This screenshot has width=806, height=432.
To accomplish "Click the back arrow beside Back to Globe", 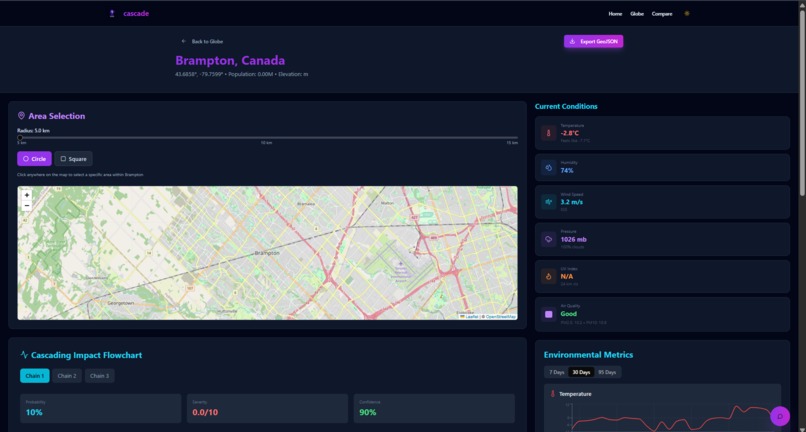I will pyautogui.click(x=184, y=41).
